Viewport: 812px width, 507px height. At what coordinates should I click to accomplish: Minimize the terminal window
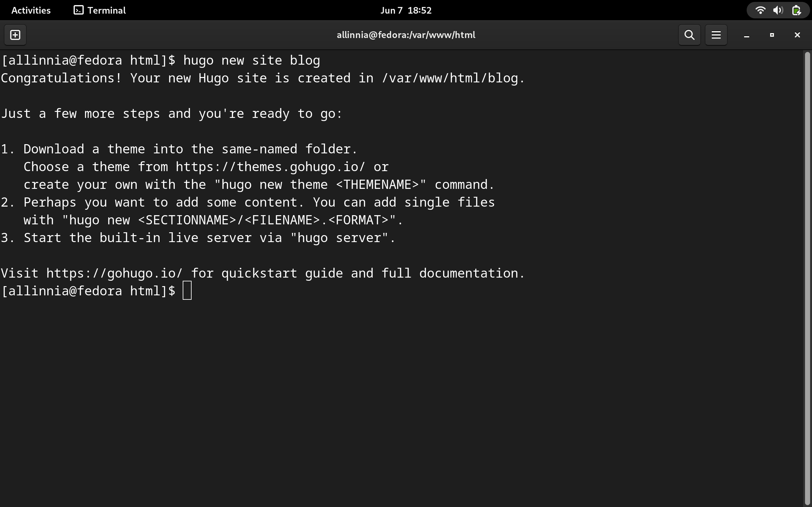click(746, 35)
